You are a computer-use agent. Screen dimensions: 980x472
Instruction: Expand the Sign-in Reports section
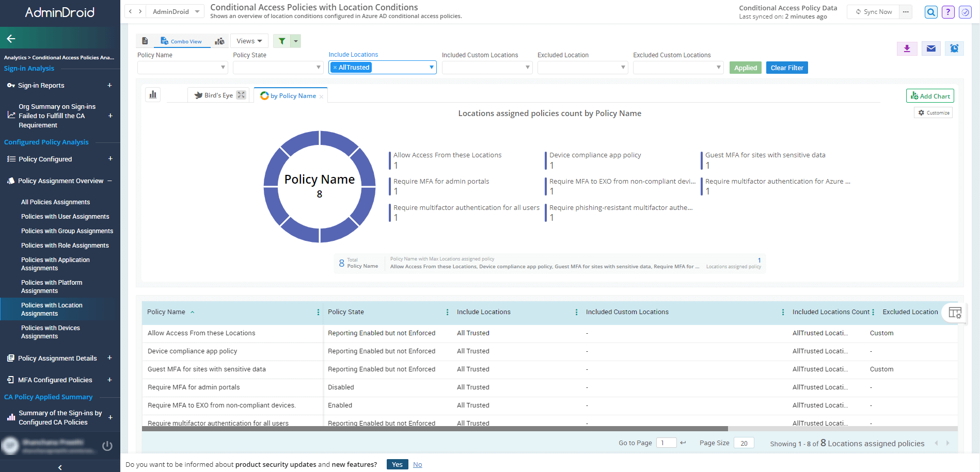(109, 85)
